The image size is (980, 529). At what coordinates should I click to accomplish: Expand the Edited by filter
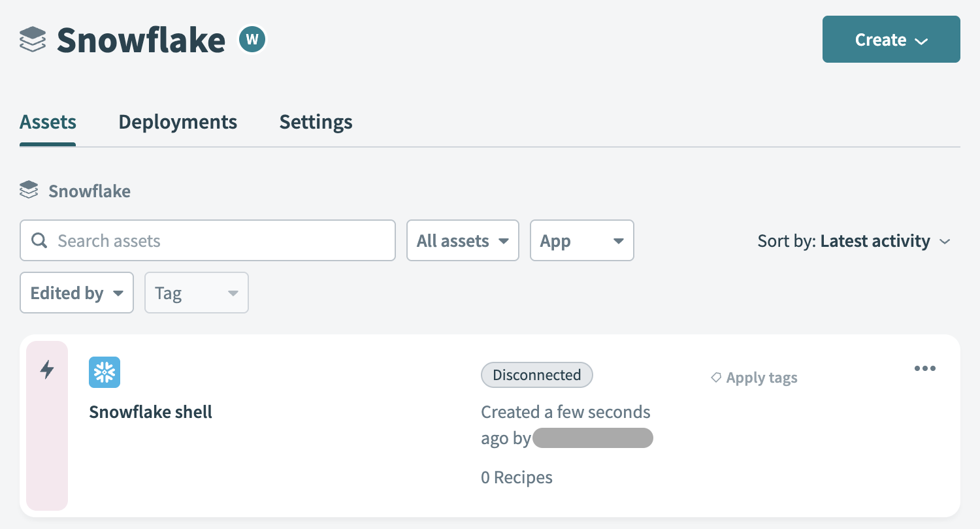(x=76, y=293)
